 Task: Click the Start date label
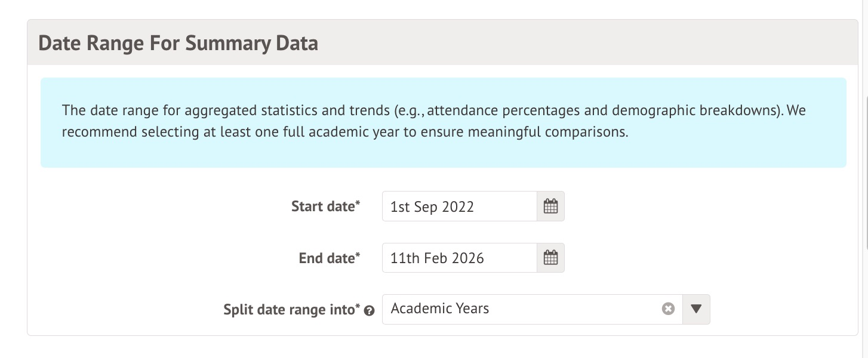(x=322, y=206)
